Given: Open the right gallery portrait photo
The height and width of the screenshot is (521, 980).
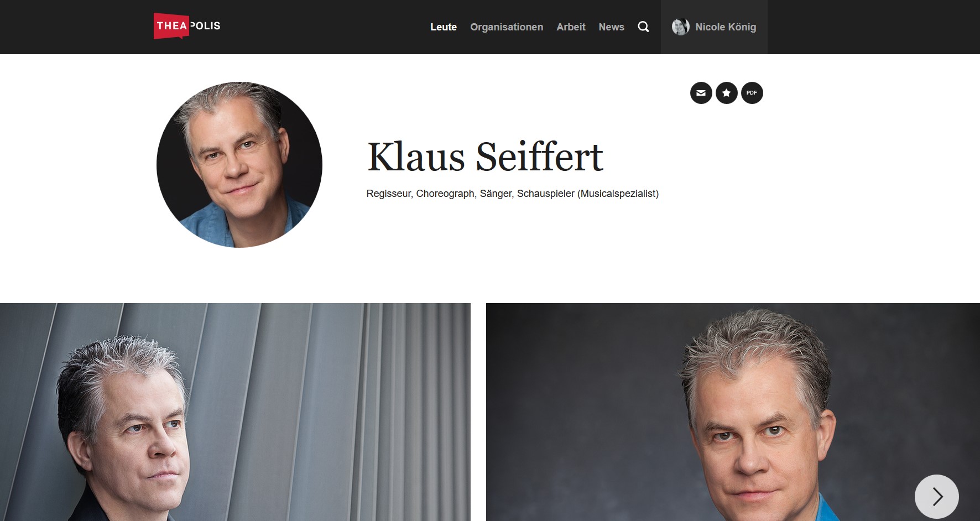Looking at the screenshot, I should (x=733, y=412).
